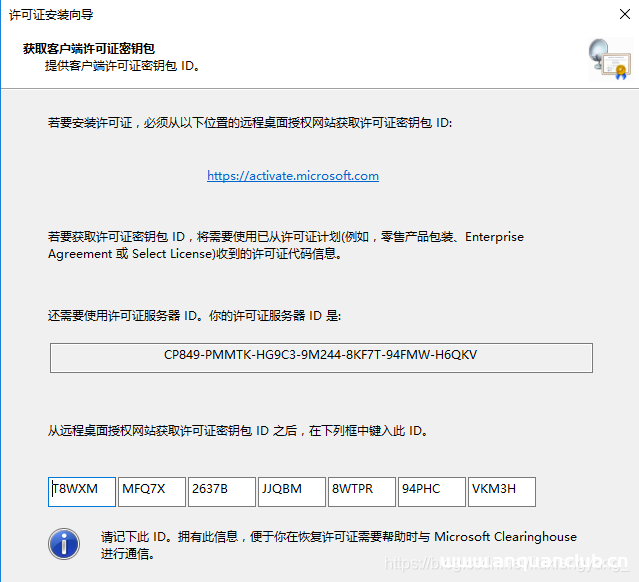Click the Enterprise Agreement paragraph text
The image size is (639, 582).
285,245
